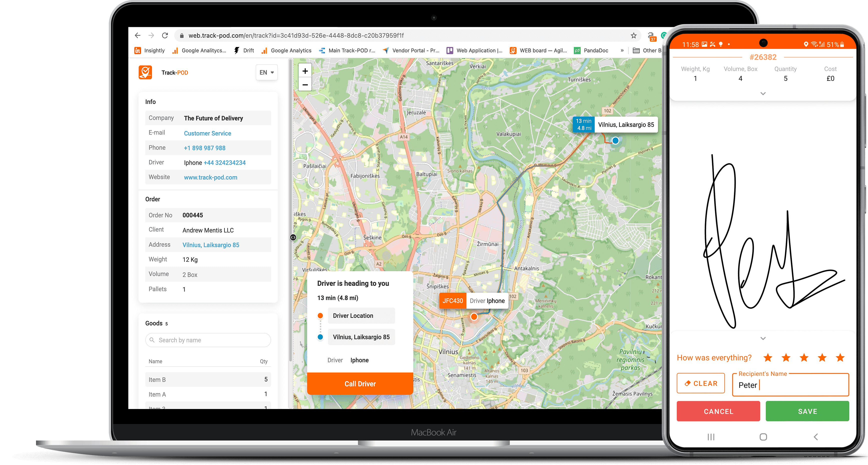868x465 pixels.
Task: Reload the tracking page
Action: (x=165, y=35)
